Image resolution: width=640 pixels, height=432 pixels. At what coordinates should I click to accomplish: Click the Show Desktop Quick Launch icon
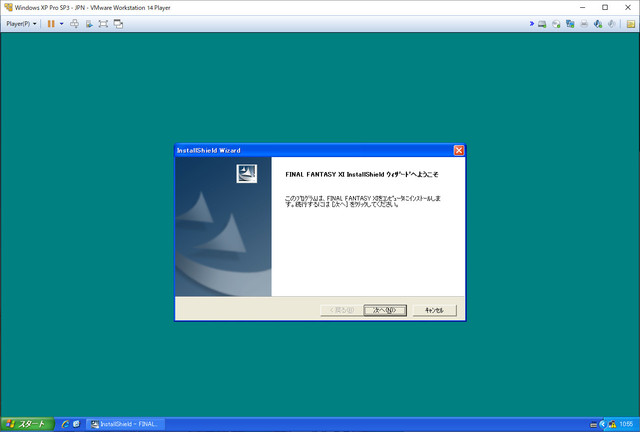[76, 424]
